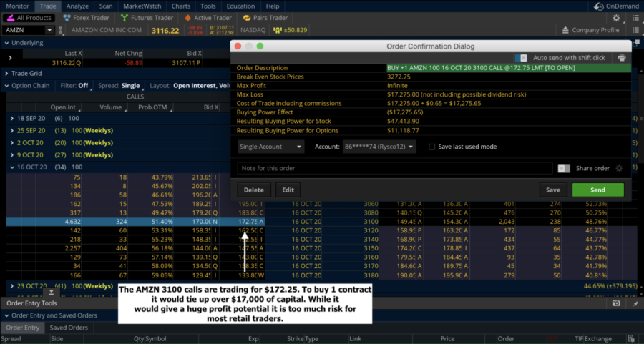
Task: Collapse the Option Chain section
Action: click(x=6, y=85)
